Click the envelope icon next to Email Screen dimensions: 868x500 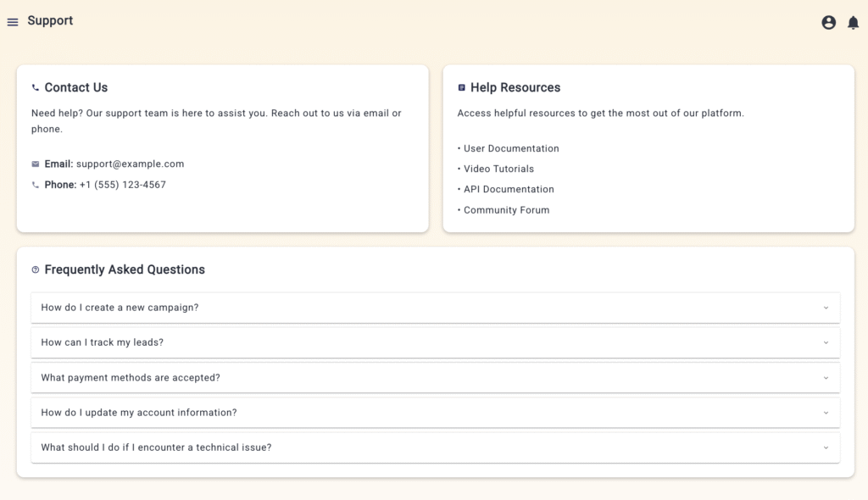36,164
